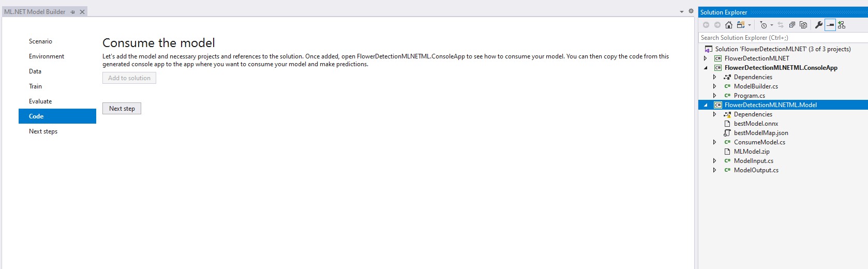The height and width of the screenshot is (269, 868).
Task: Click the View Class Diagram icon
Action: click(x=842, y=25)
